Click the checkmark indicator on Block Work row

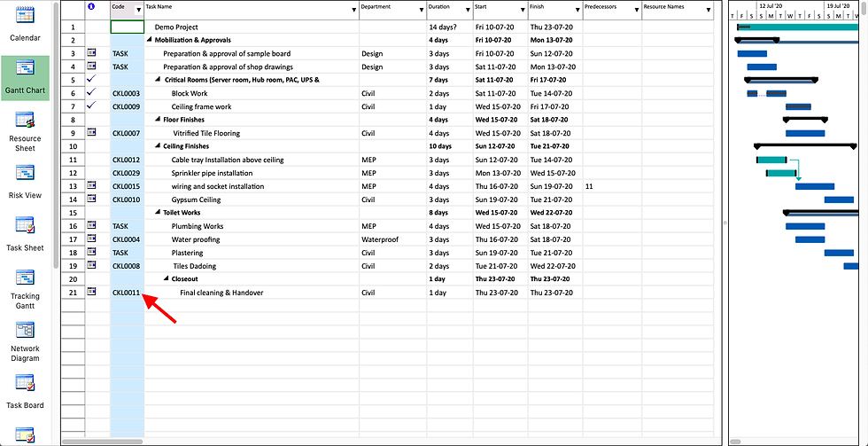coord(91,93)
